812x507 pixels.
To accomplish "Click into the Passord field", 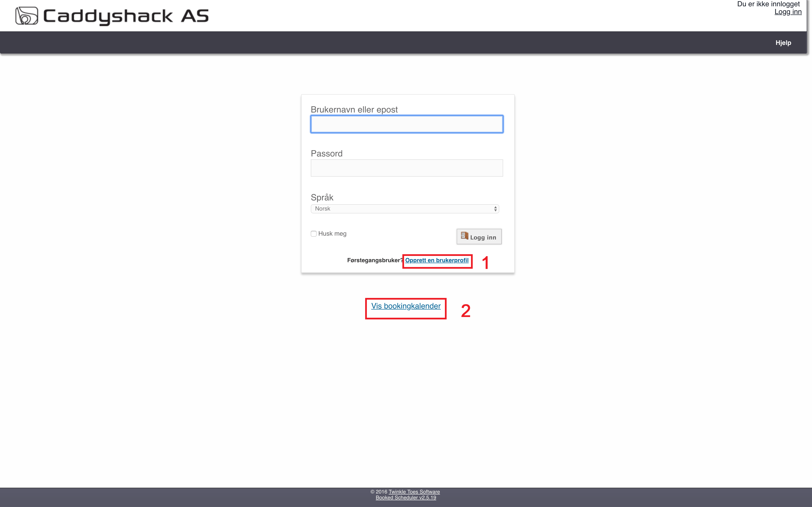I will coord(407,168).
